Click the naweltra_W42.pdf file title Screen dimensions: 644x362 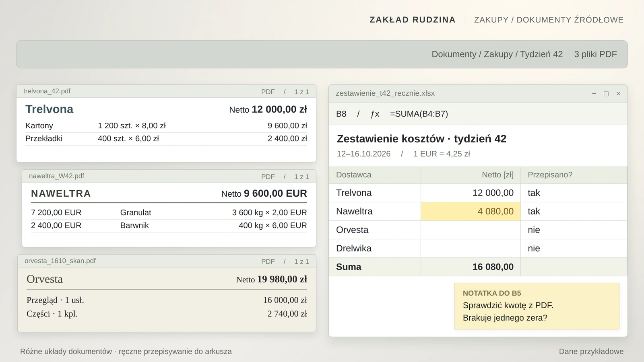[x=56, y=176]
